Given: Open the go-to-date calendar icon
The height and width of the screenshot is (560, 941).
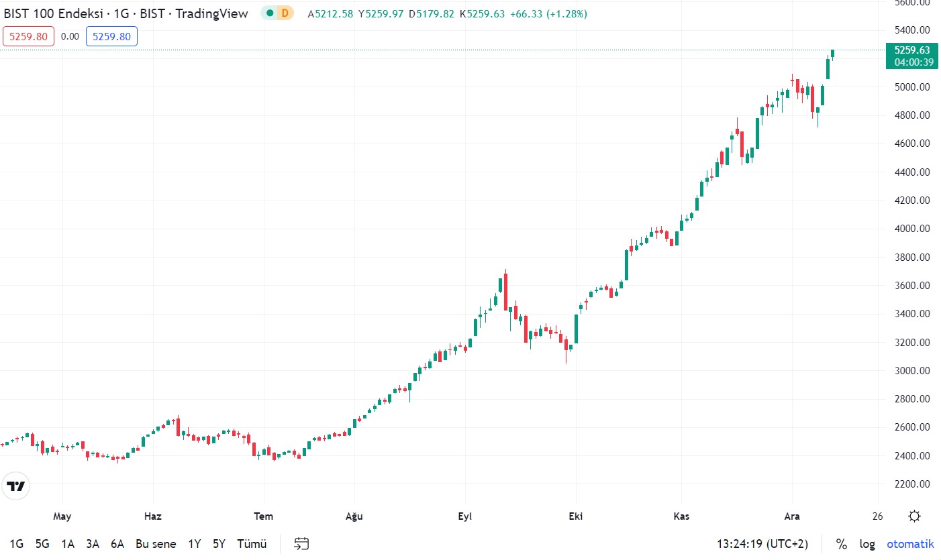Looking at the screenshot, I should coord(302,544).
